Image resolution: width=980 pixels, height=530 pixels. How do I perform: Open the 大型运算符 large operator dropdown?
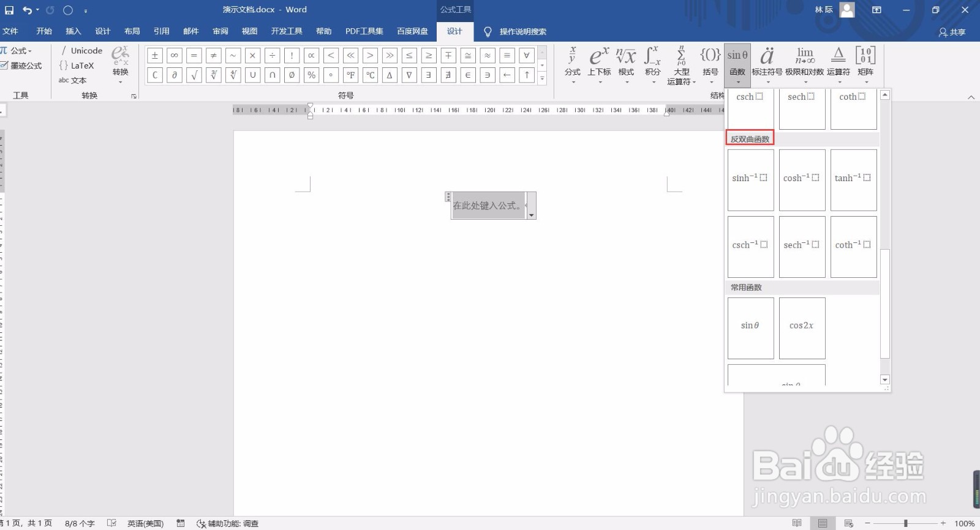[681, 65]
